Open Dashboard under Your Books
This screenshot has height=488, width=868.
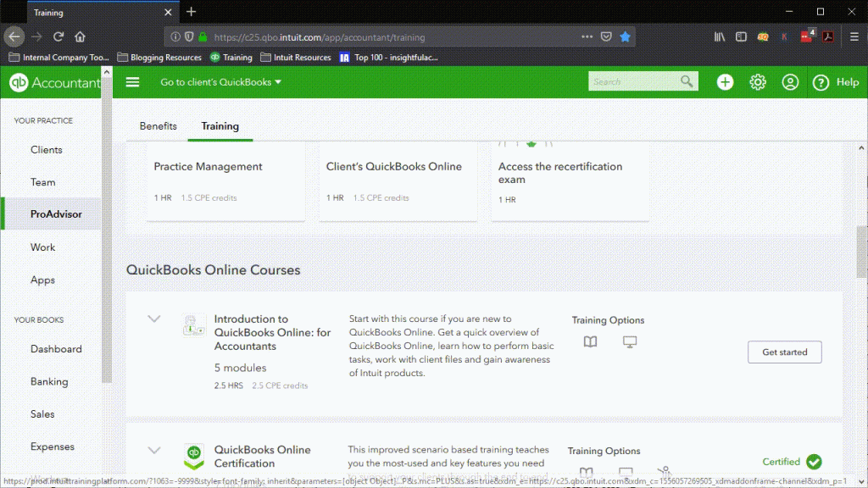56,349
